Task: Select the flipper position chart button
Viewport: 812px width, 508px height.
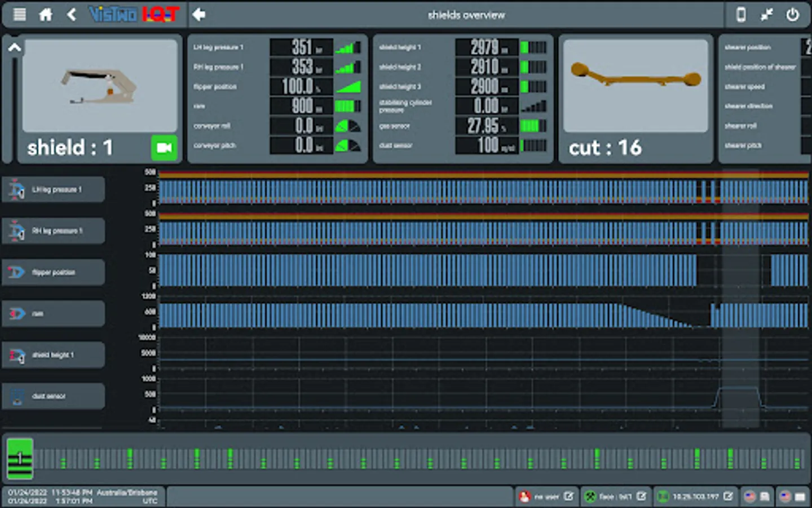Action: pos(54,272)
